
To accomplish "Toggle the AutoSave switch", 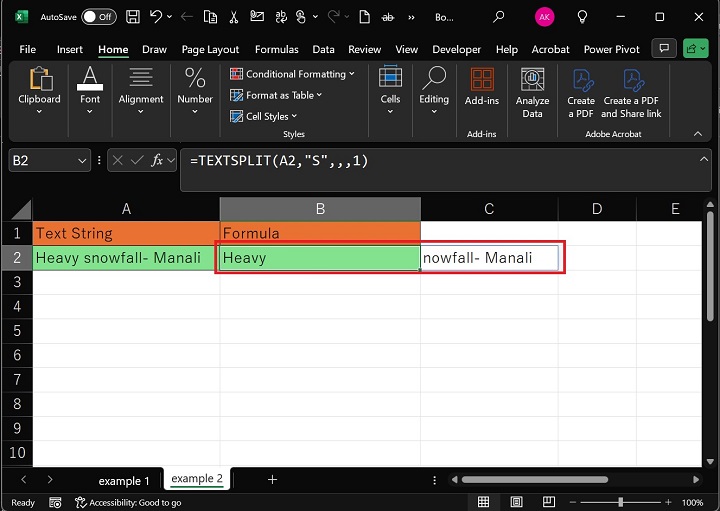I will point(98,17).
